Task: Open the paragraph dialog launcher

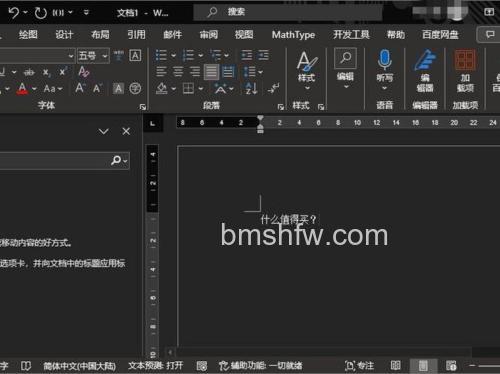Action: (281, 107)
